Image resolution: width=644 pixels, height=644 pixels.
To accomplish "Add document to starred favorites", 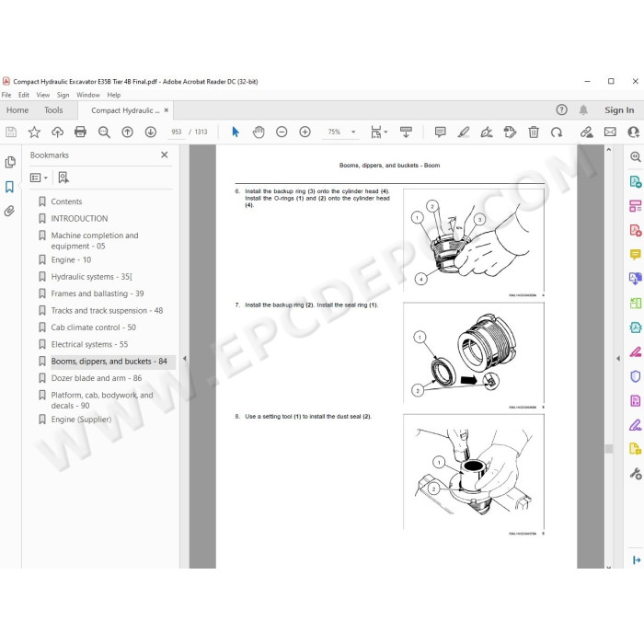I will coord(34,132).
